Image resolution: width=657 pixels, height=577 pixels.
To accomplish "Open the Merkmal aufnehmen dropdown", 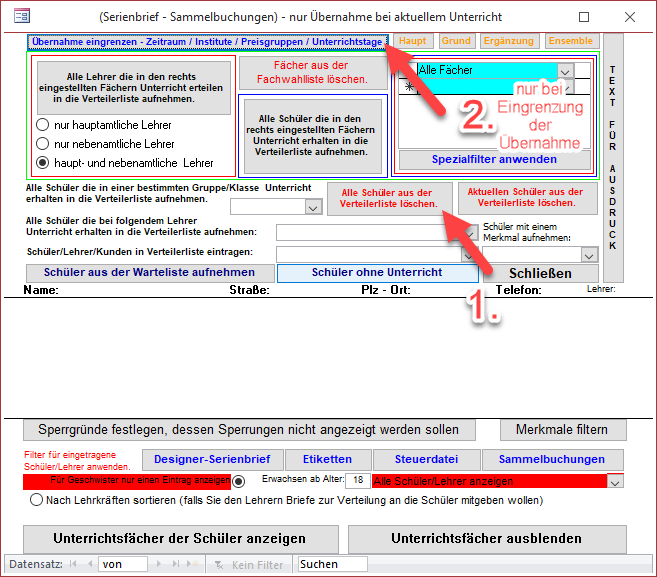I will [x=589, y=255].
